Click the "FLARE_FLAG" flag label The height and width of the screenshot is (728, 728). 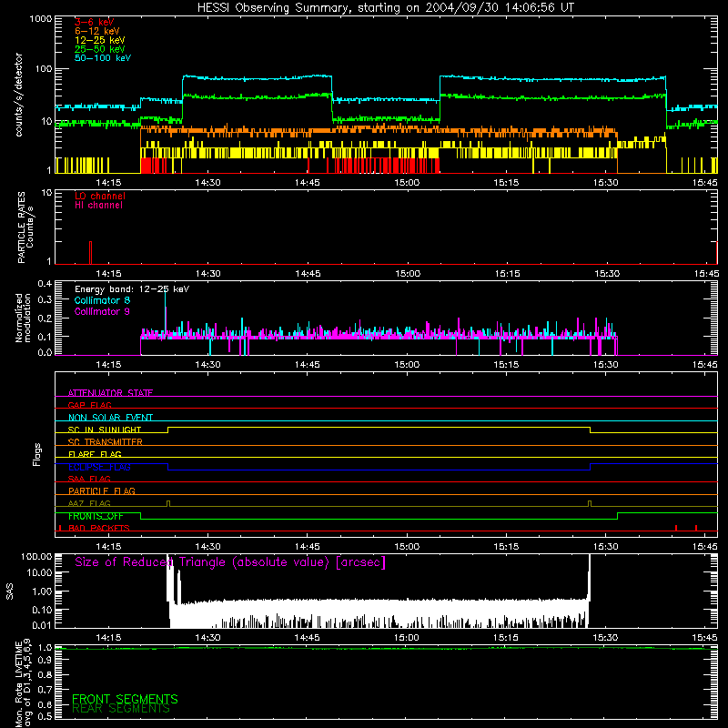coord(95,454)
